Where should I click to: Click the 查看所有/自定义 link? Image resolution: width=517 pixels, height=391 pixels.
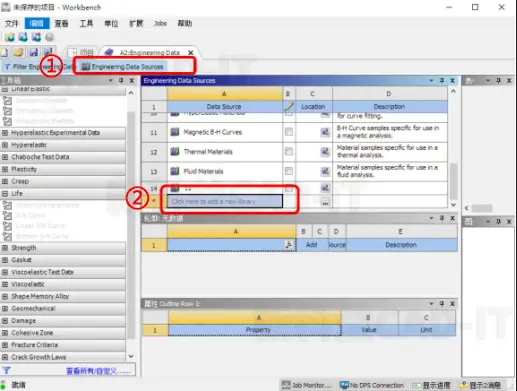pyautogui.click(x=98, y=371)
